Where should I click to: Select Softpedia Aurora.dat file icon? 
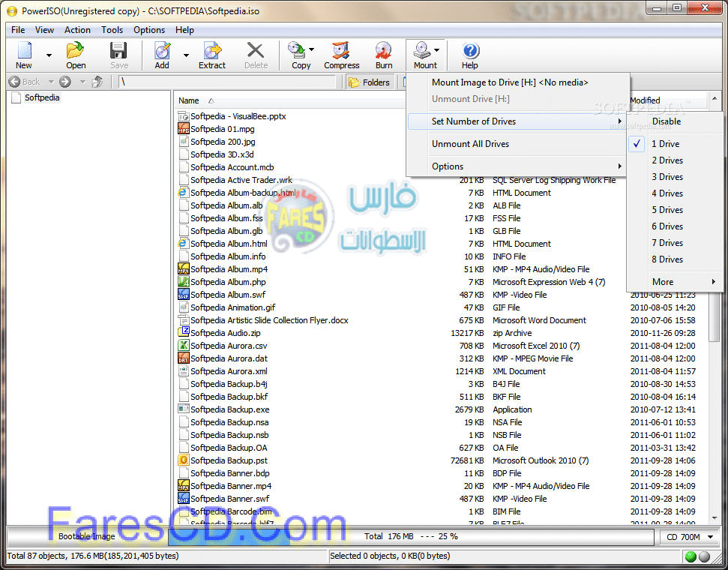click(x=184, y=358)
